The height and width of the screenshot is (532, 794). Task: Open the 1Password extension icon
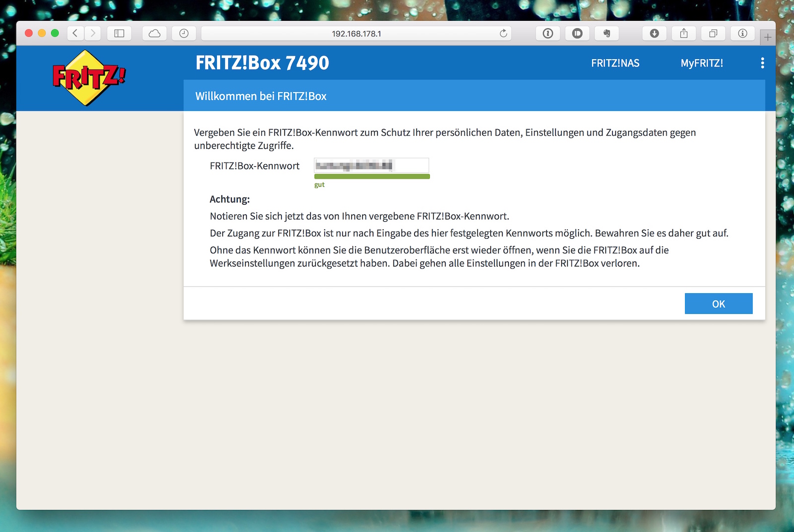pos(548,33)
